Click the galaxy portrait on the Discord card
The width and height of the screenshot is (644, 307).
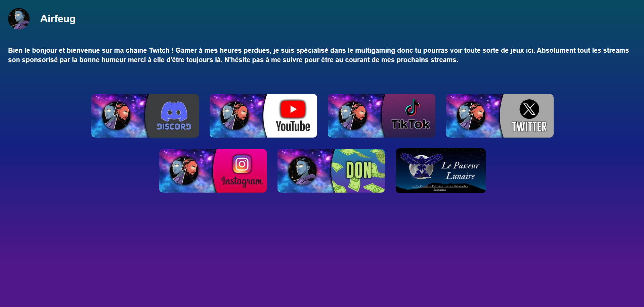pos(116,115)
